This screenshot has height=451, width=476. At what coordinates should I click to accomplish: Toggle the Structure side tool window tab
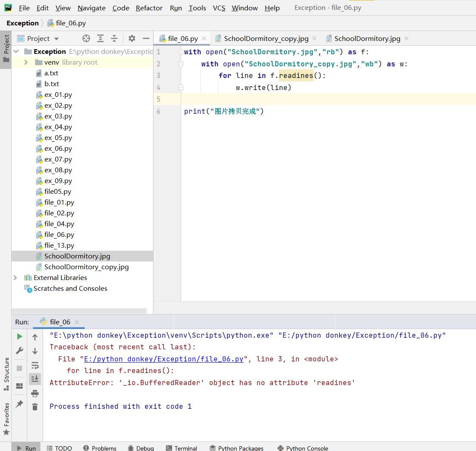tap(6, 373)
